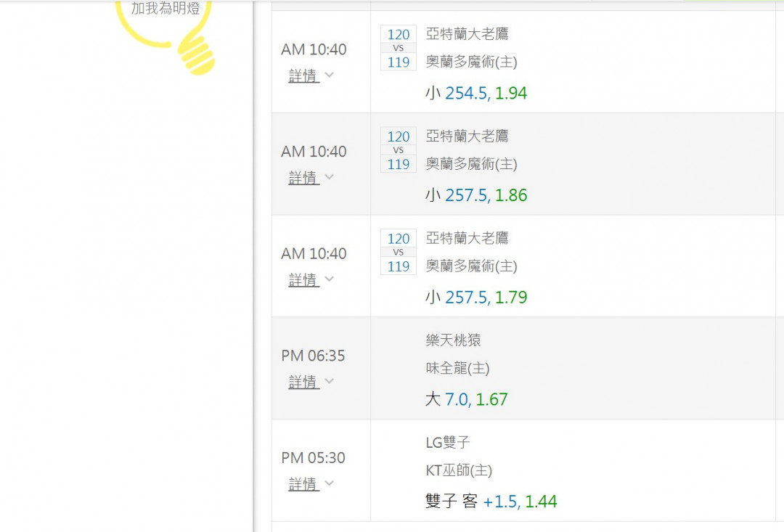Screen dimensions: 784x532
Task: Click AM 10:40 in the 1.79 odds row
Action: point(314,253)
